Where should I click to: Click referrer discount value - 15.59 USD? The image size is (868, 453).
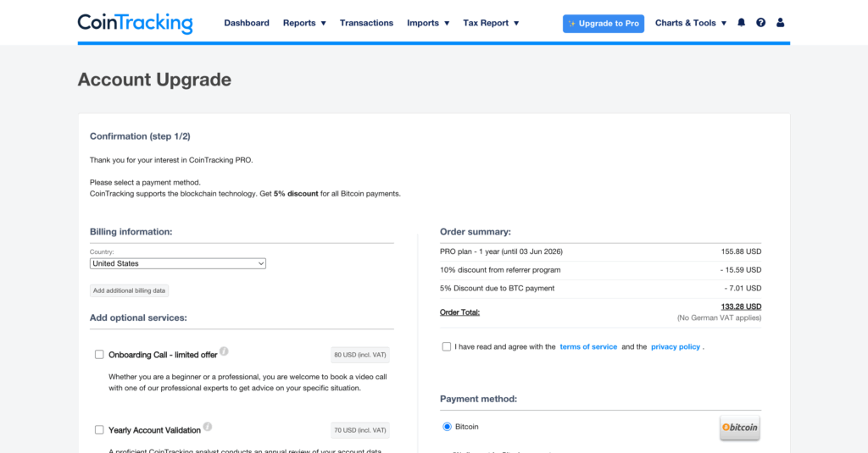741,270
